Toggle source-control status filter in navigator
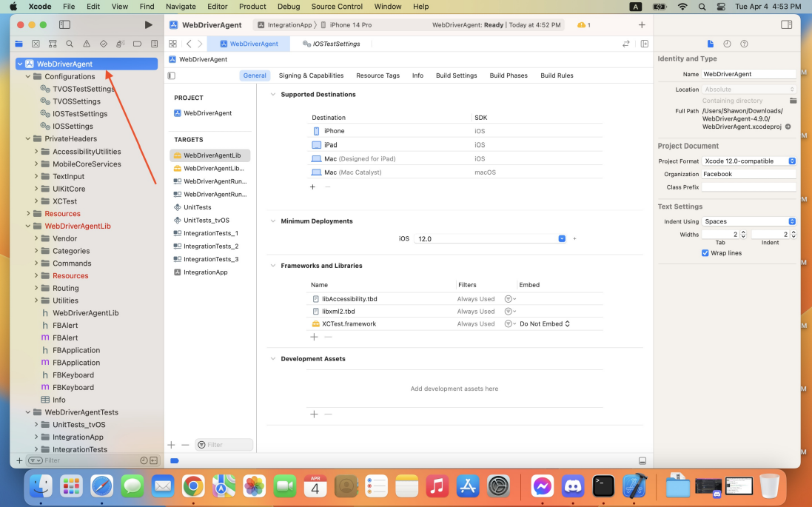Screen dimensions: 812x507 point(154,460)
